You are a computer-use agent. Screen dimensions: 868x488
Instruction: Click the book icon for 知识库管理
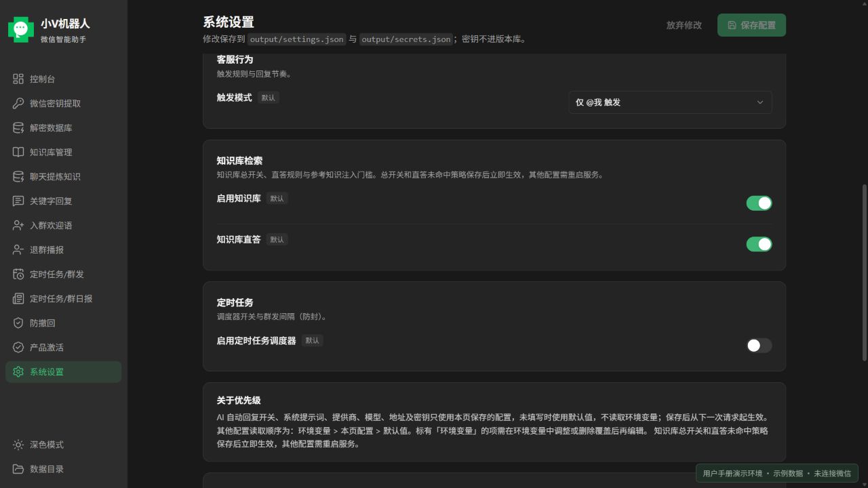(18, 152)
